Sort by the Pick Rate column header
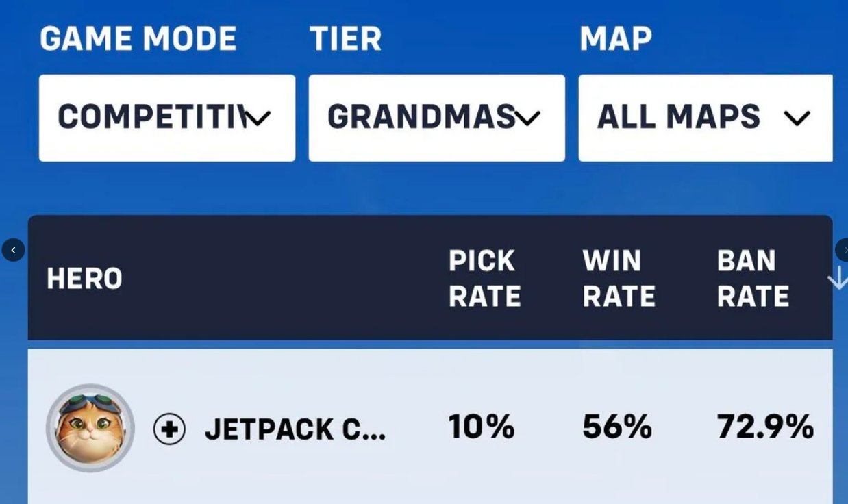 click(x=485, y=279)
